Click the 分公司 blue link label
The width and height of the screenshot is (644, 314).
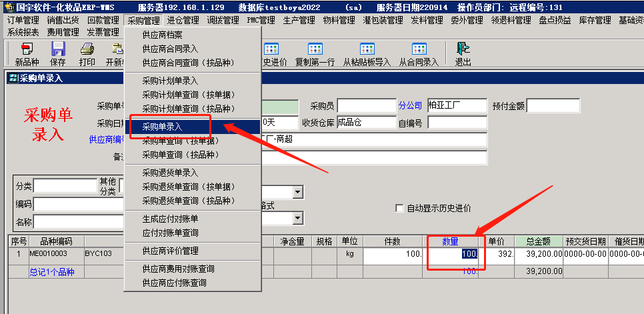point(411,105)
